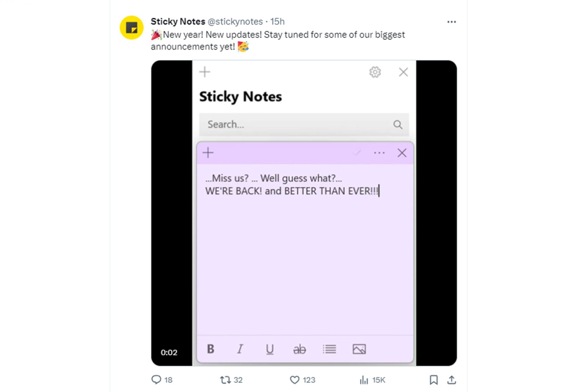The image size is (588, 392).
Task: Open Sticky Notes settings gear
Action: click(375, 72)
